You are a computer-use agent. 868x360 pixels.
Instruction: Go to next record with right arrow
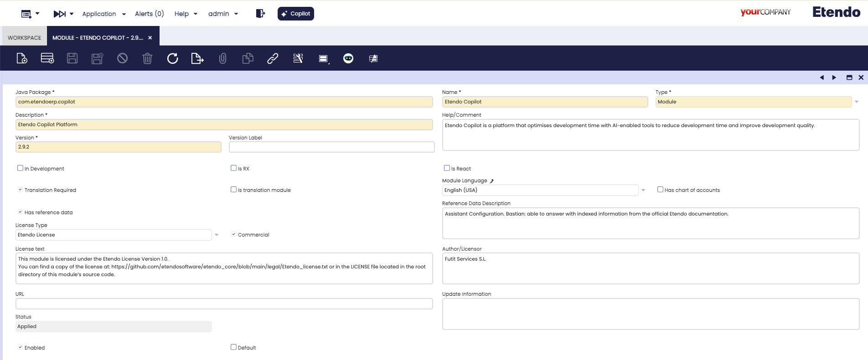point(834,77)
